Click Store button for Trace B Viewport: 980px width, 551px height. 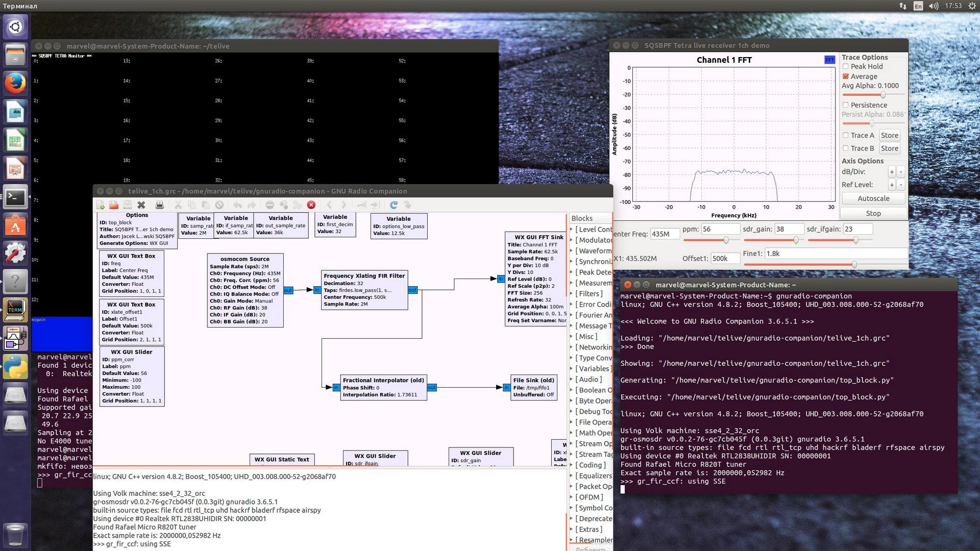890,148
